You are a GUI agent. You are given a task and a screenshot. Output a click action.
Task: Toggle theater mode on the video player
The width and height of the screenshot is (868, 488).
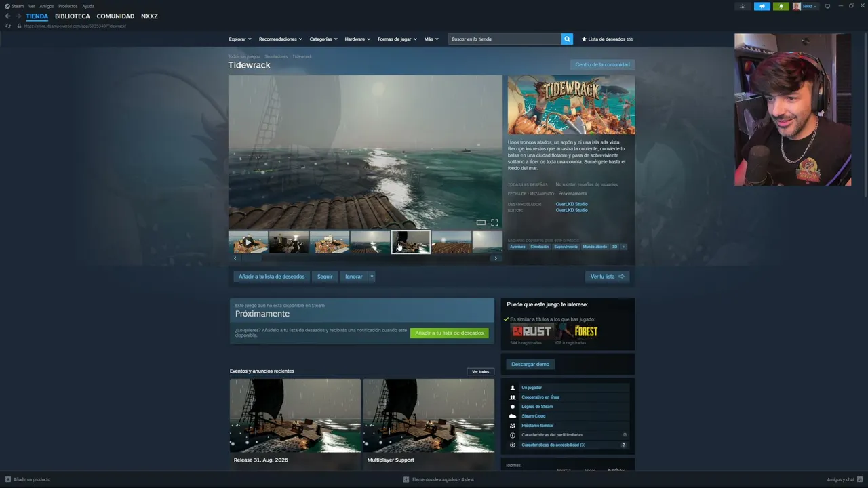[481, 222]
